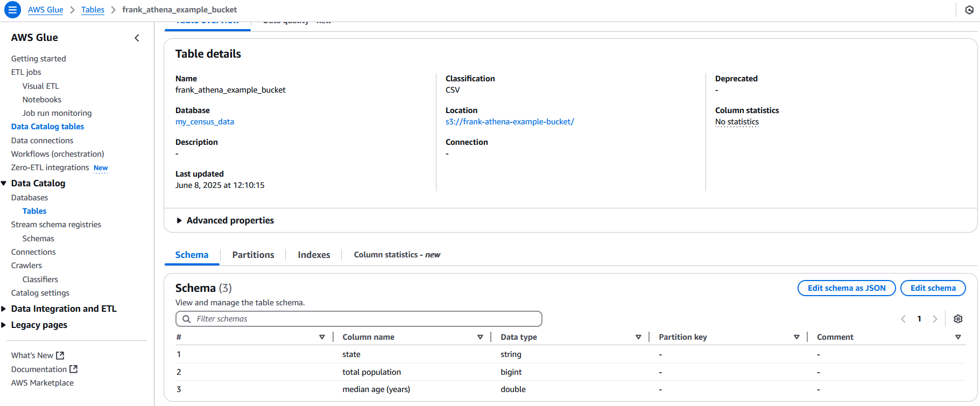
Task: Open Getting started in sidebar
Action: [x=38, y=59]
